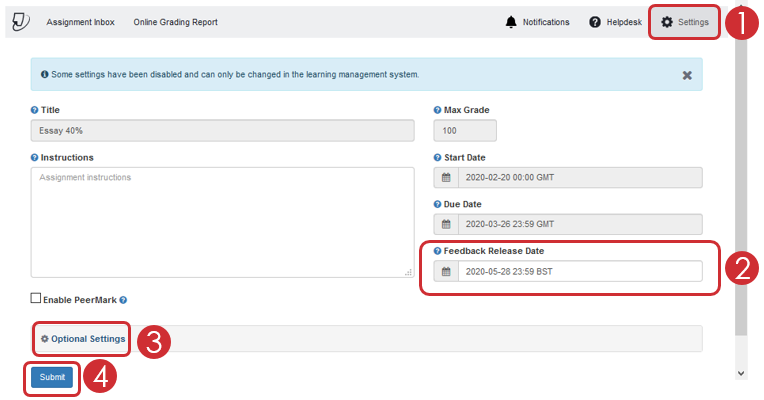Enable the PeerMark checkbox
The image size is (764, 400).
36,298
